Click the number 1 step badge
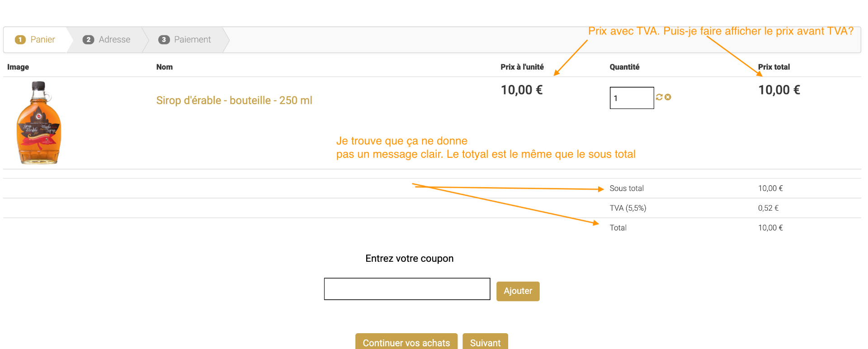This screenshot has height=349, width=868. 20,40
